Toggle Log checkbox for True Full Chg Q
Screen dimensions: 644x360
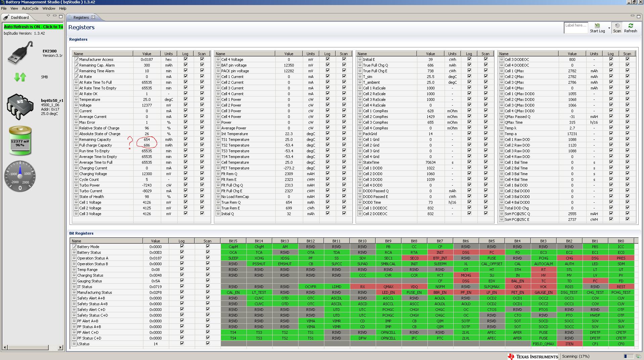(x=469, y=65)
